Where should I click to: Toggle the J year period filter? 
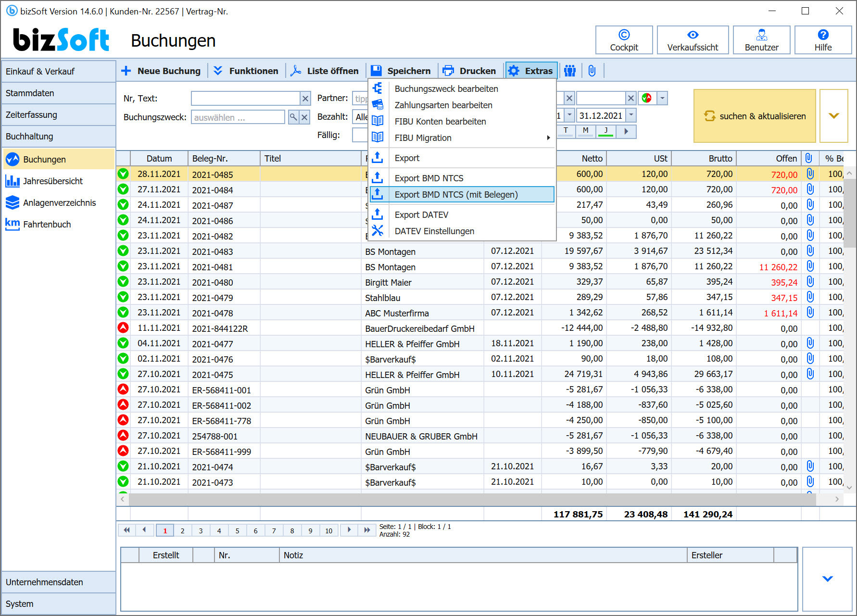point(605,131)
